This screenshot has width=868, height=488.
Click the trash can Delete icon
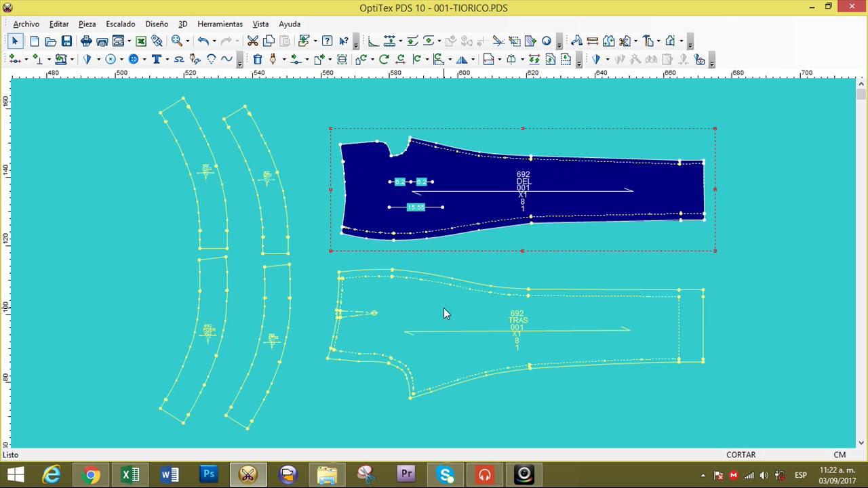pyautogui.click(x=258, y=60)
